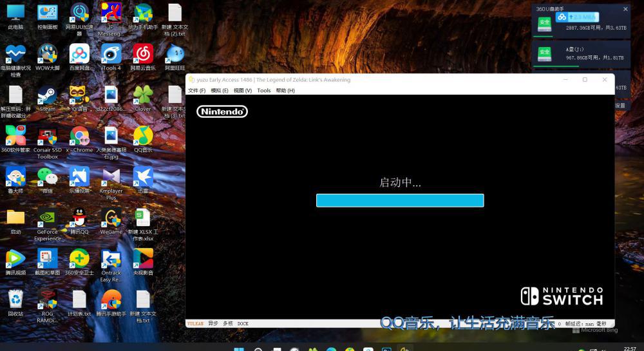Screen dimensions: 644x351
Task: Open 网易UU加速器 desktop icon
Action: (79, 19)
